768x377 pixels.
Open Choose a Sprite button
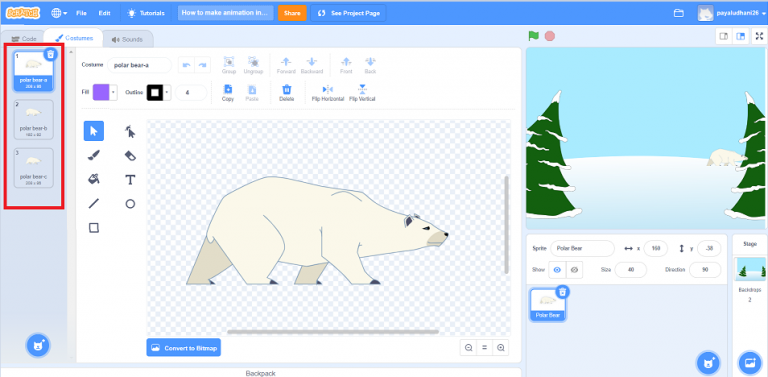tap(708, 363)
